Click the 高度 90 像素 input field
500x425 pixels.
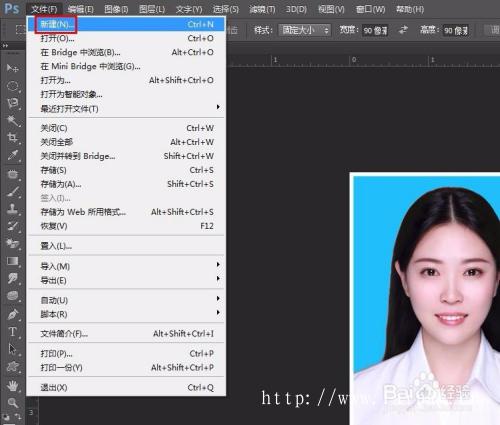pyautogui.click(x=456, y=31)
